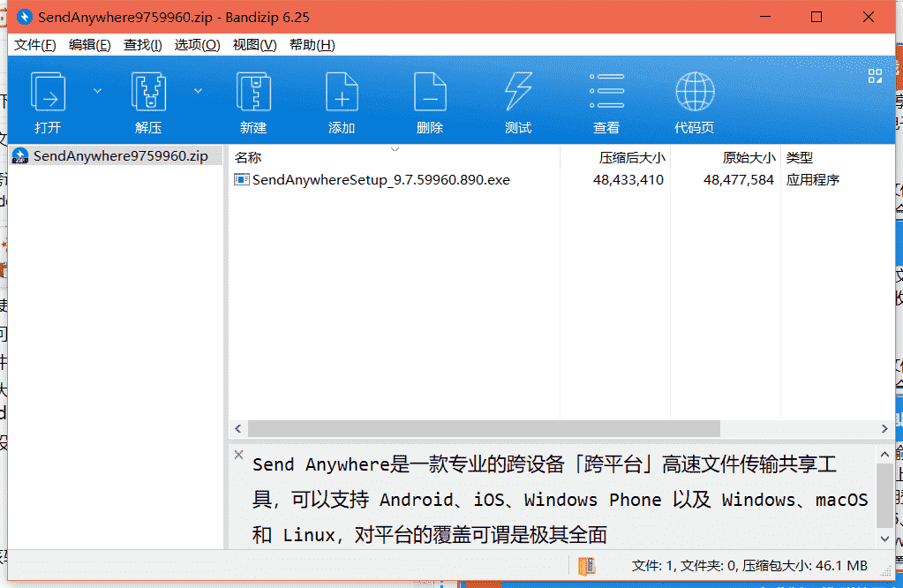Screen dimensions: 903x588
Task: Click the horizontal scrollbar thumb in file list
Action: point(484,428)
